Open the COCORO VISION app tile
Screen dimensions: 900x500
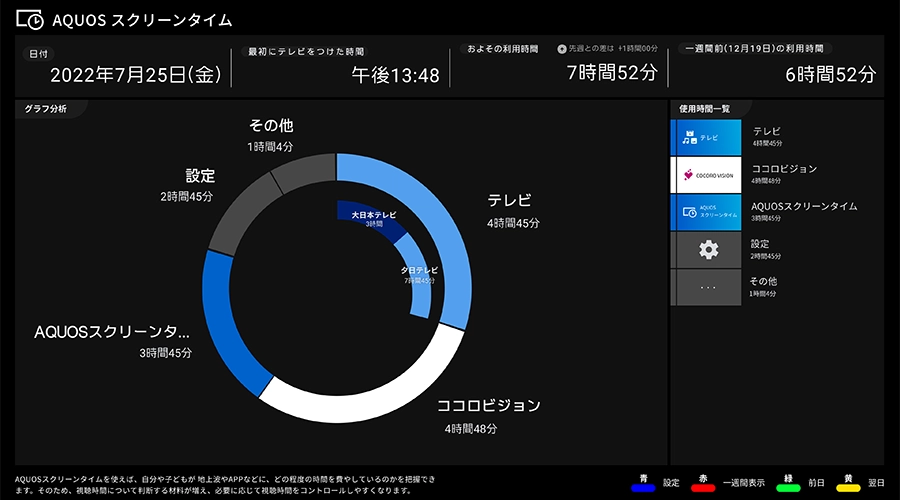click(706, 175)
